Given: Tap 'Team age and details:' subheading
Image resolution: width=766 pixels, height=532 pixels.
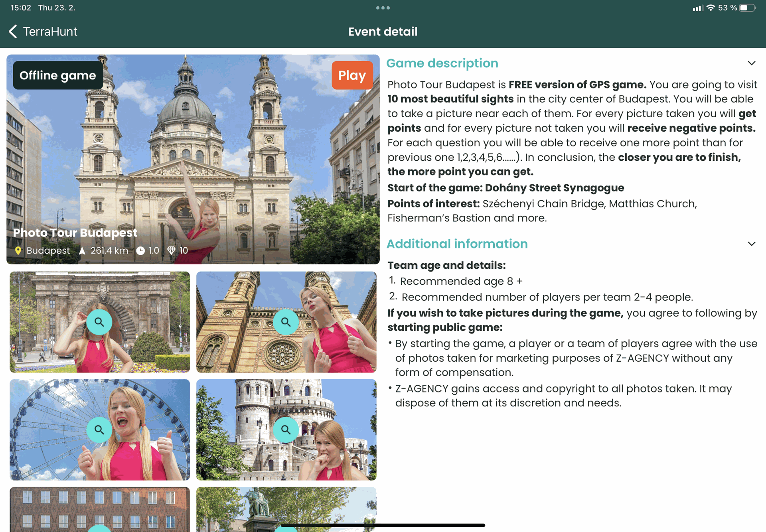Looking at the screenshot, I should 446,265.
